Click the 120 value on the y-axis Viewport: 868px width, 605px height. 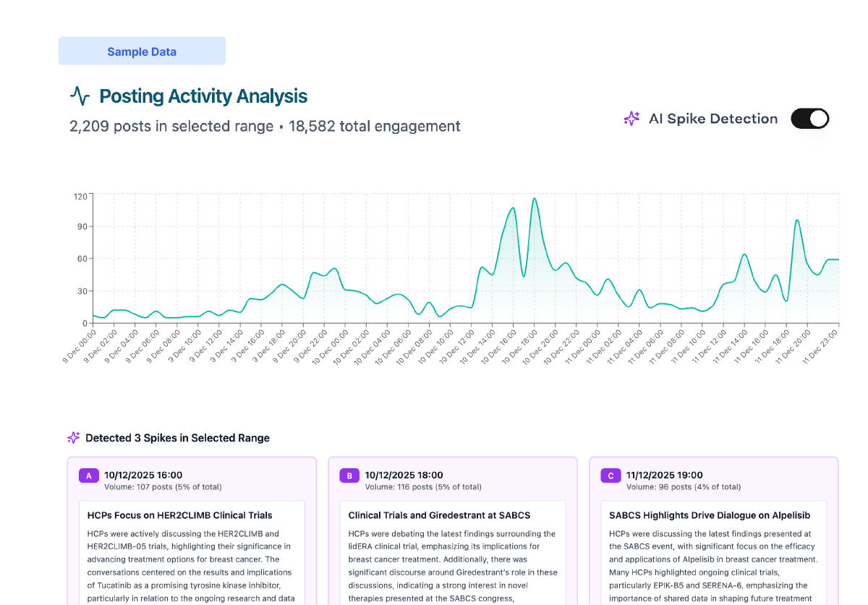click(x=80, y=196)
